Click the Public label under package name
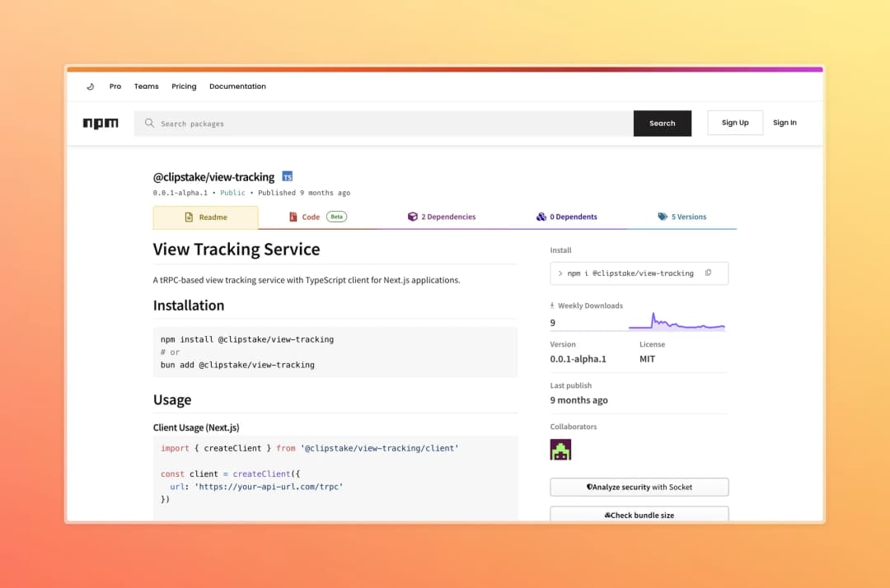Image resolution: width=890 pixels, height=588 pixels. click(232, 193)
